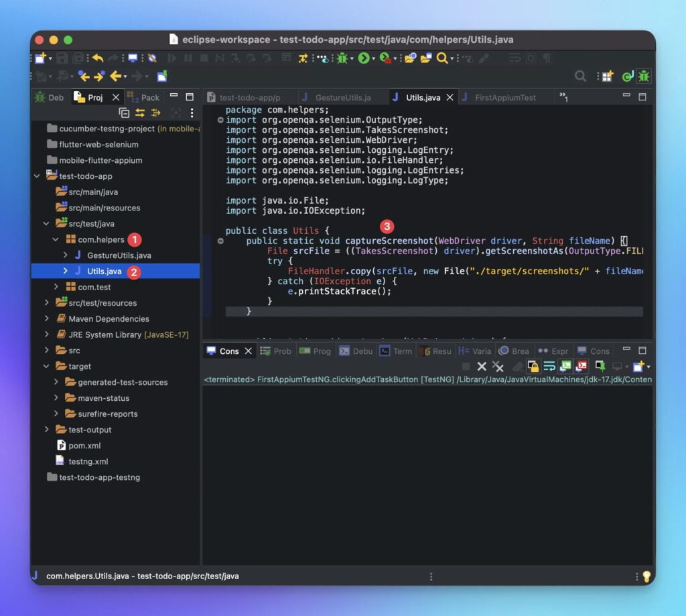Toggle the console Scroll Lock padlock icon
The width and height of the screenshot is (686, 616).
tap(533, 366)
